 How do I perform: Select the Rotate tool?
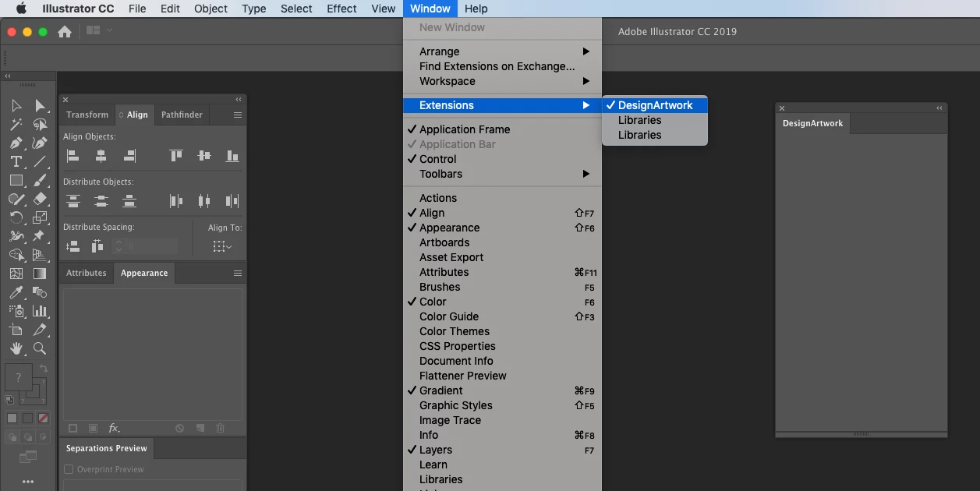click(x=16, y=218)
